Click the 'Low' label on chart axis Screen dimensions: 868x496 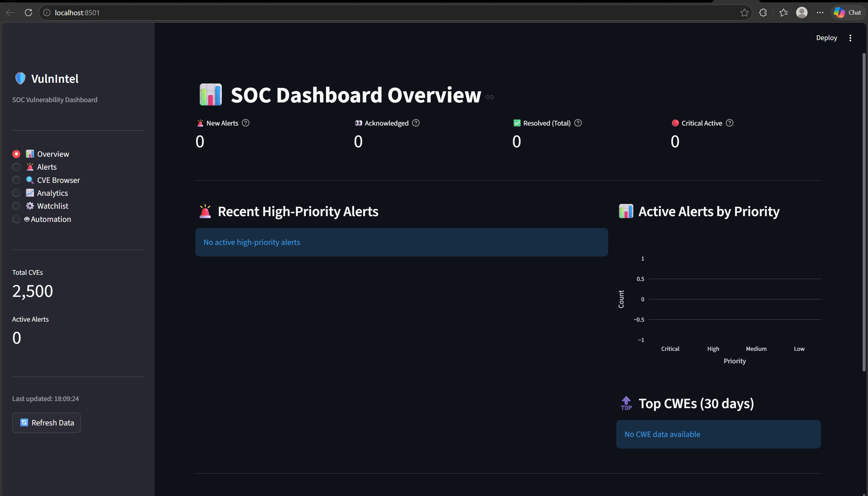[799, 349]
